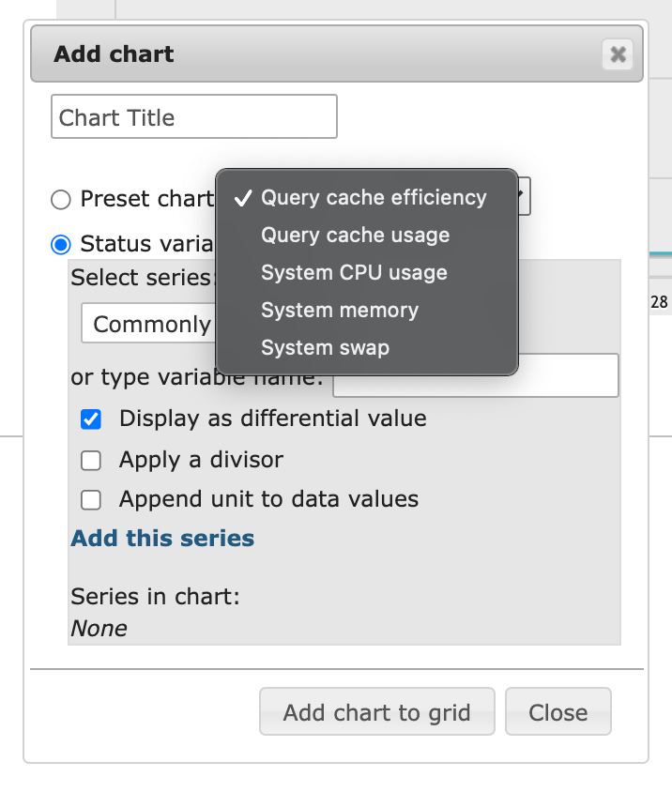Select 'System memory' in the series dropdown
The width and height of the screenshot is (672, 792).
click(x=339, y=310)
